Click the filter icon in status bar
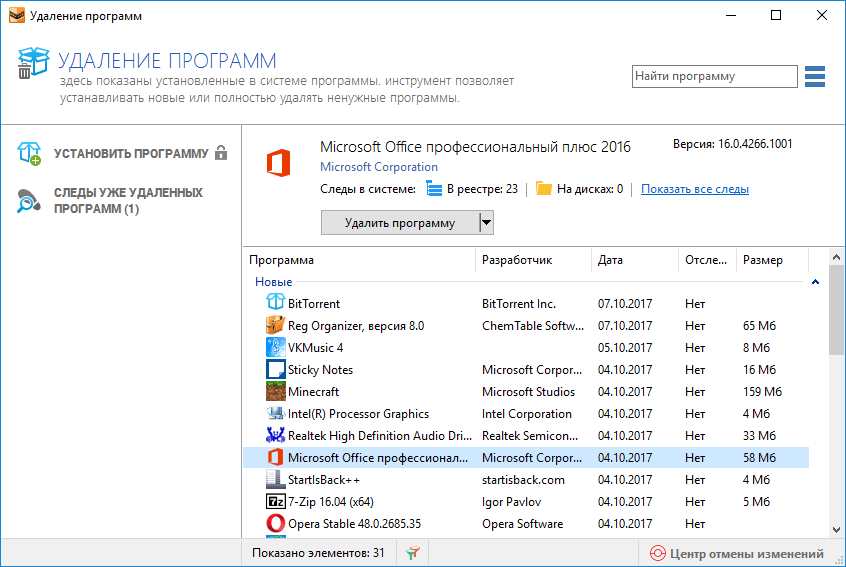846x567 pixels. (x=413, y=553)
